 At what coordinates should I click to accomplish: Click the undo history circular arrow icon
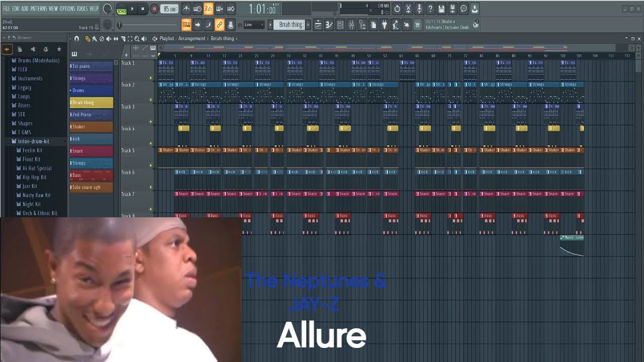(397, 9)
